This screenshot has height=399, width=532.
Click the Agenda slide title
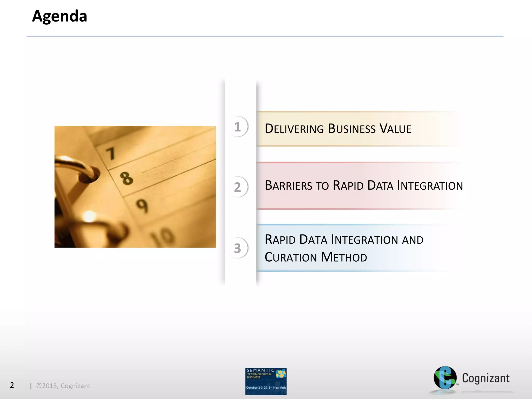[59, 16]
